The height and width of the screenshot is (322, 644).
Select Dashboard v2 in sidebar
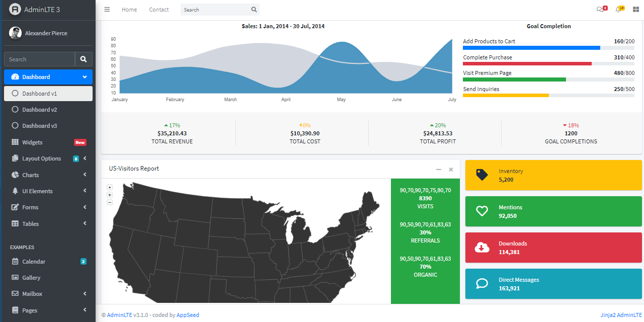[x=39, y=110]
